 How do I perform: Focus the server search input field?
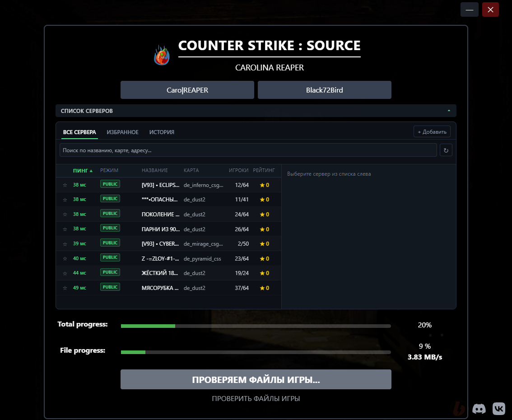click(248, 150)
